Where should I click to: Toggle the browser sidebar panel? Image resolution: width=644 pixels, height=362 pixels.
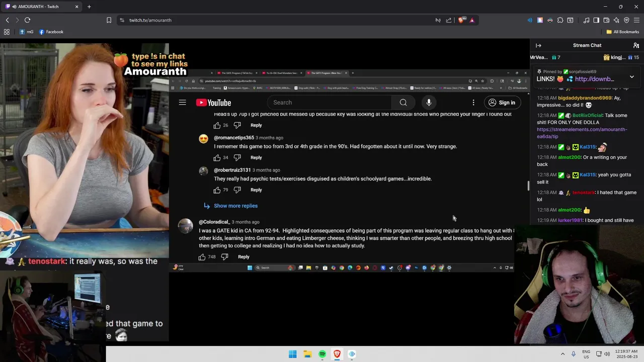coord(596,20)
